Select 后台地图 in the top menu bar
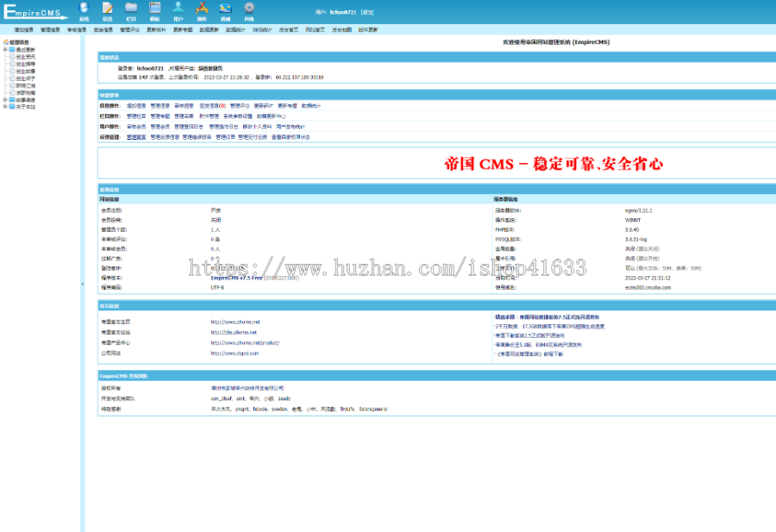Viewport: 776px width, 532px height. [341, 29]
